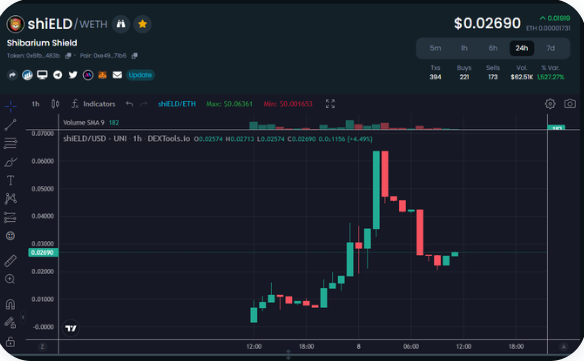Toggle auto scale A button
Screen dimensions: 584x361
coord(564,347)
